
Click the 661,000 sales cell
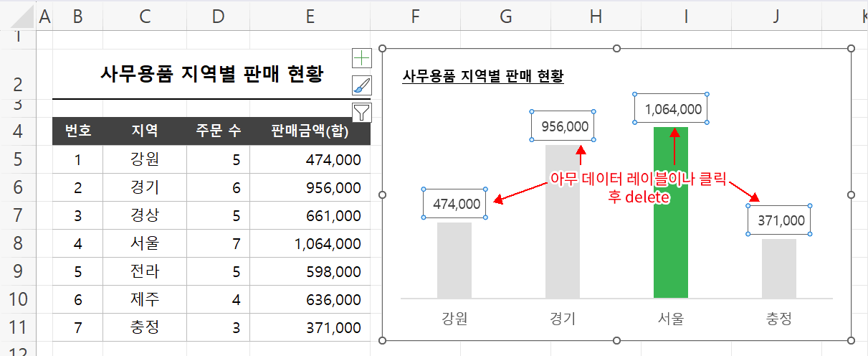[310, 215]
